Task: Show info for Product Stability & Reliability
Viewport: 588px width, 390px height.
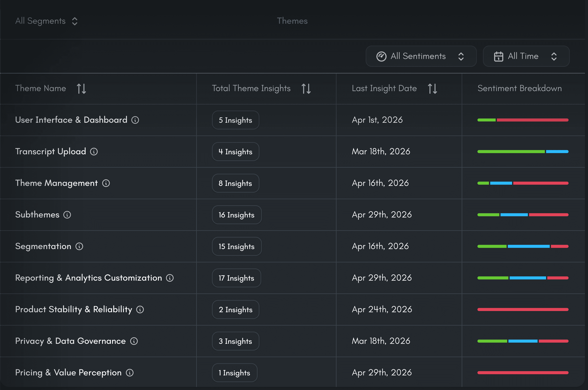Action: click(140, 310)
